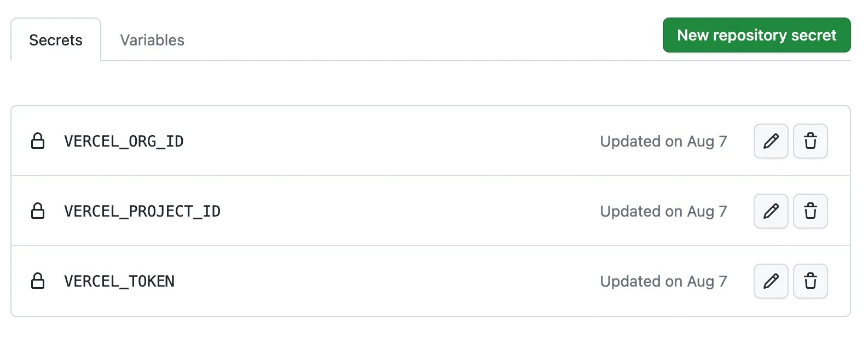Click the VERCEL_ORG_ID secret row
The image size is (868, 338).
coord(383,141)
